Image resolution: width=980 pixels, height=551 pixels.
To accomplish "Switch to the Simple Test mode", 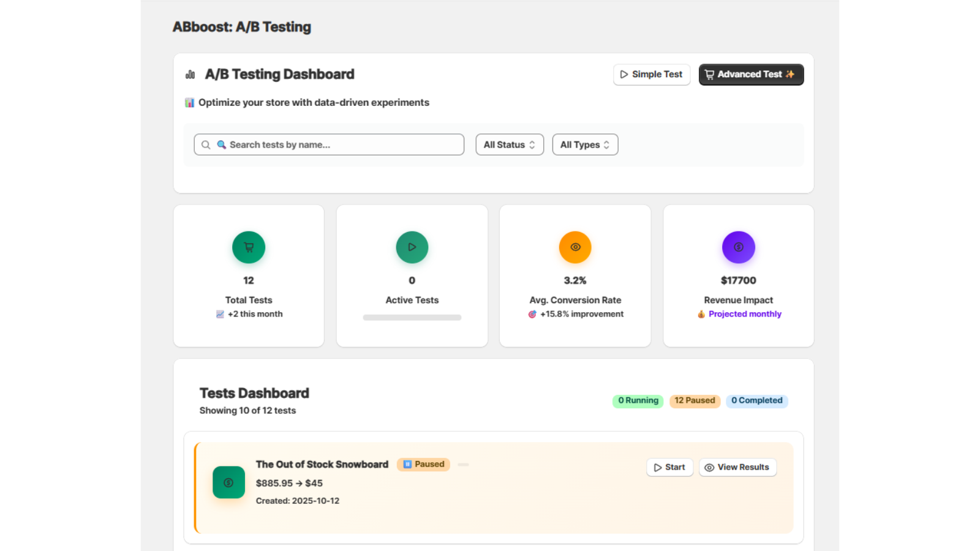I will click(652, 74).
